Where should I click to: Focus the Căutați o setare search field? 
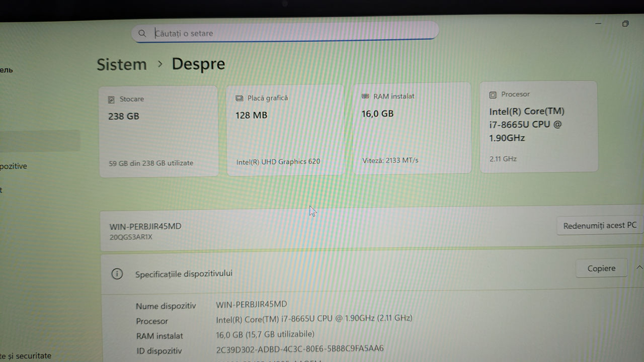292,33
